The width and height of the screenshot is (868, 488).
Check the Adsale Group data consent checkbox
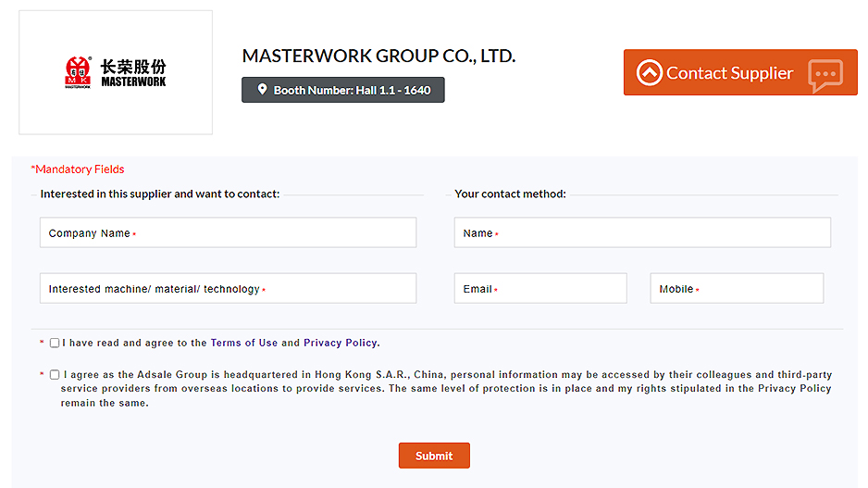(55, 375)
